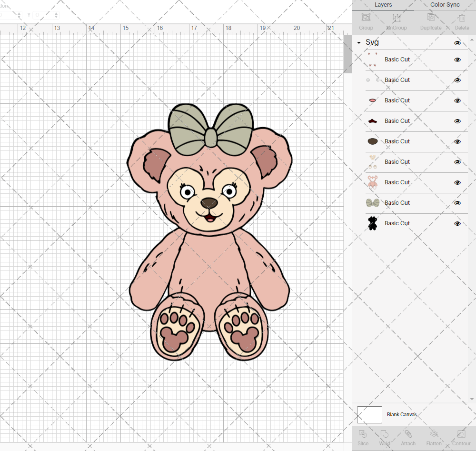Hide the pink paw-dots Basic Cut layer
This screenshot has width=476, height=451.
point(457,60)
